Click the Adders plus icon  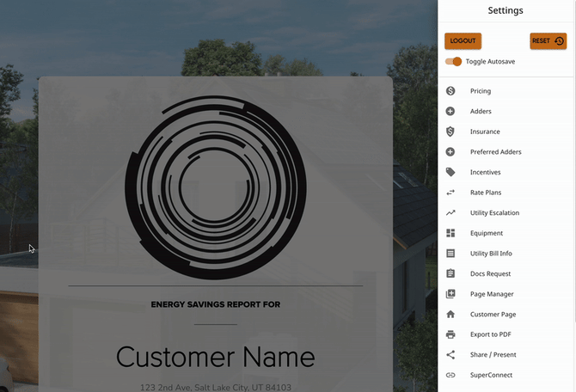(x=450, y=112)
